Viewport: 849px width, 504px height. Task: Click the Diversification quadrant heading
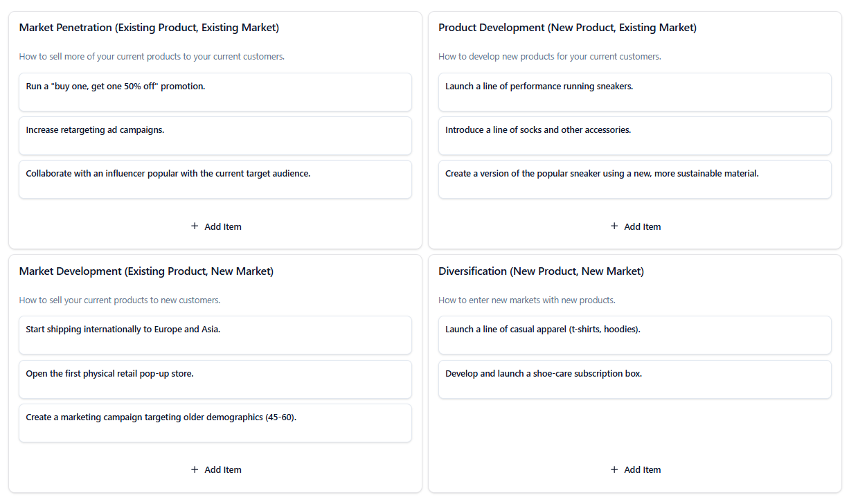[541, 271]
